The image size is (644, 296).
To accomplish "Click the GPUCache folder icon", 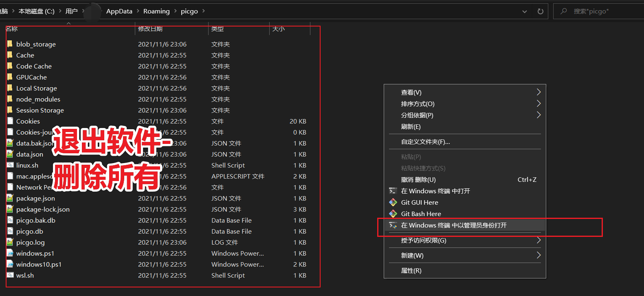I will (10, 77).
